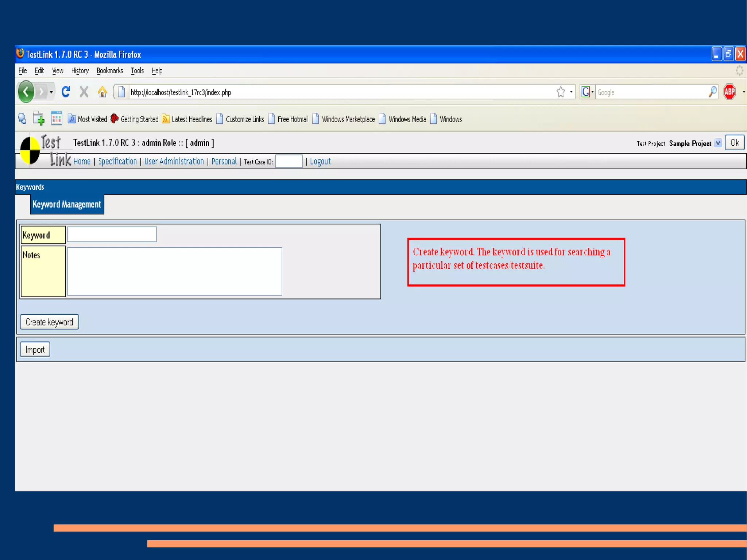Image resolution: width=747 pixels, height=560 pixels.
Task: Open the View menu
Action: (x=58, y=71)
